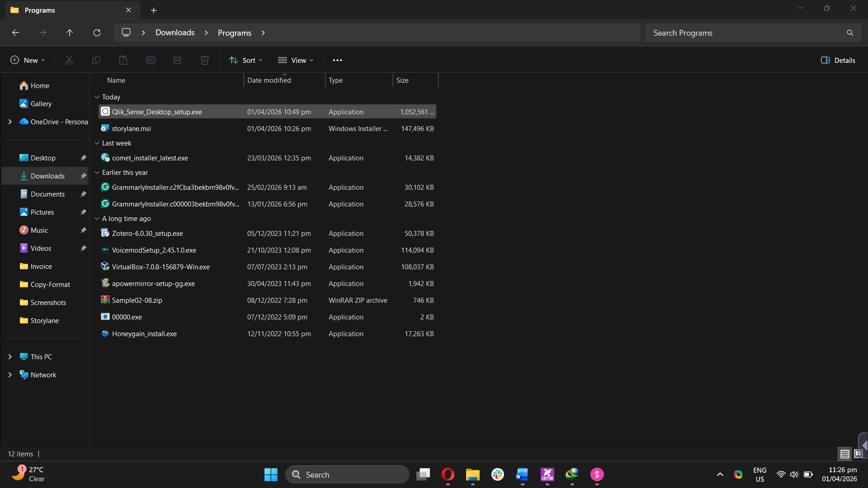Viewport: 868px width, 488px height.
Task: Switch to details list view icon in status bar
Action: coord(844,454)
